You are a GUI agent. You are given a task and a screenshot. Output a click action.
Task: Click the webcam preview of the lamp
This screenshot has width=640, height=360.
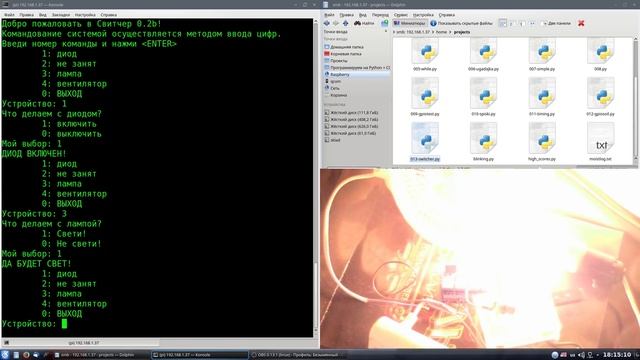480,258
